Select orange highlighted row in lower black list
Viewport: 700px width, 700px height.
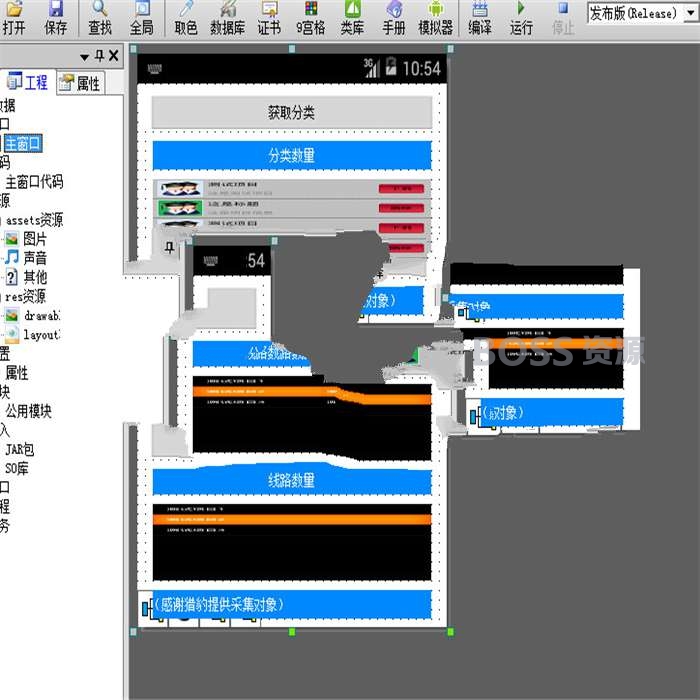click(x=292, y=519)
